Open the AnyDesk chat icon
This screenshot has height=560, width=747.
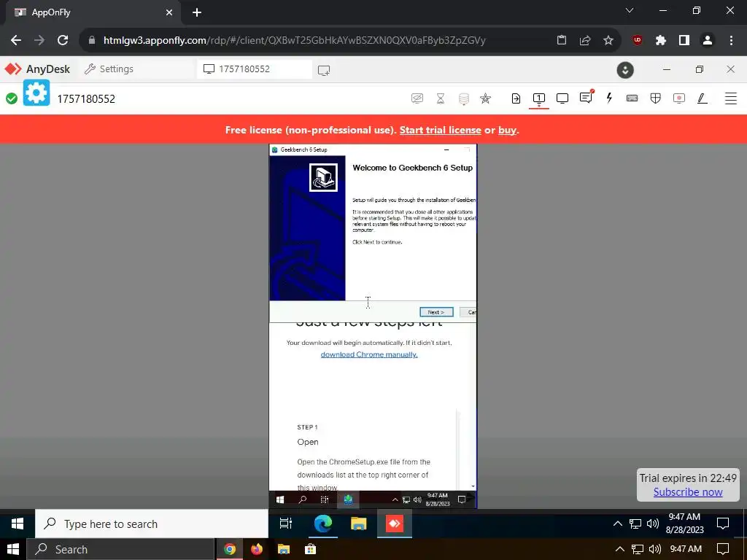pyautogui.click(x=586, y=98)
